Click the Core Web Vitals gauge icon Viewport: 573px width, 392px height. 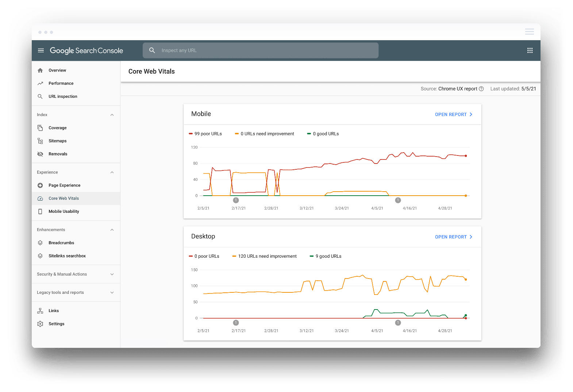pyautogui.click(x=40, y=199)
